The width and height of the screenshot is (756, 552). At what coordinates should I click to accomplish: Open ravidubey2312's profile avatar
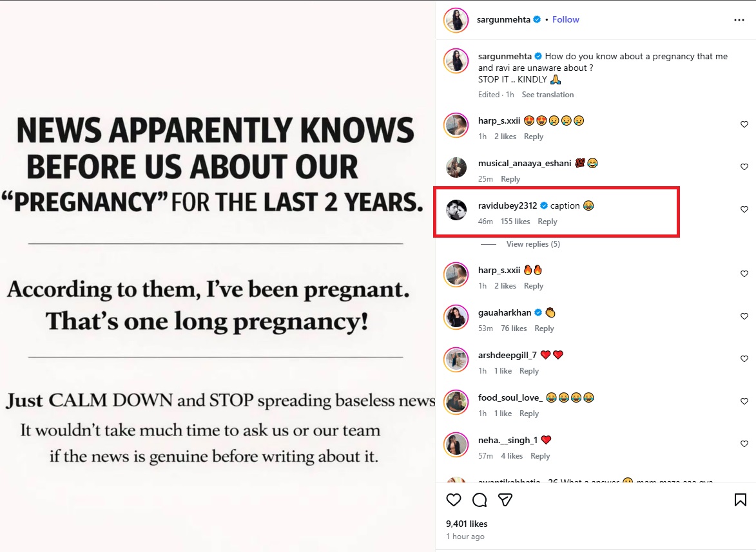[x=456, y=210]
